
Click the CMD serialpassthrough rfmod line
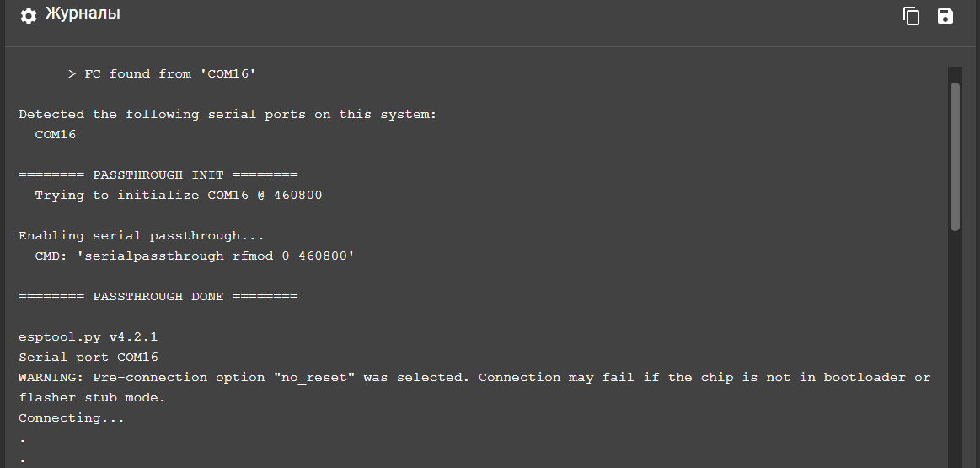click(x=195, y=256)
